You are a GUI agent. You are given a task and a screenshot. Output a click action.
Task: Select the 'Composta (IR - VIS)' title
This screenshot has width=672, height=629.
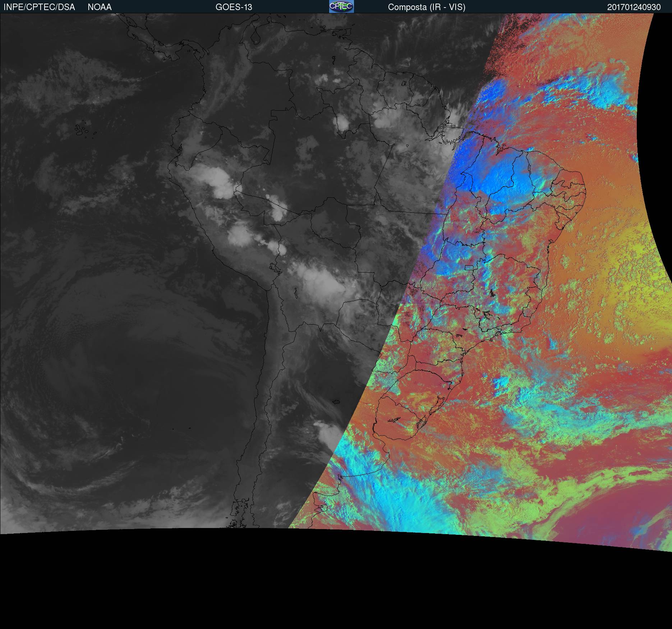click(427, 7)
